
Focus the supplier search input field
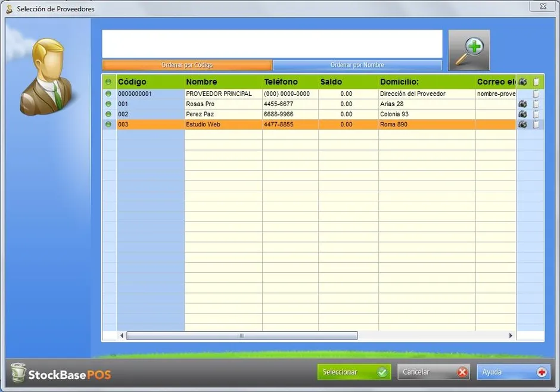[272, 44]
